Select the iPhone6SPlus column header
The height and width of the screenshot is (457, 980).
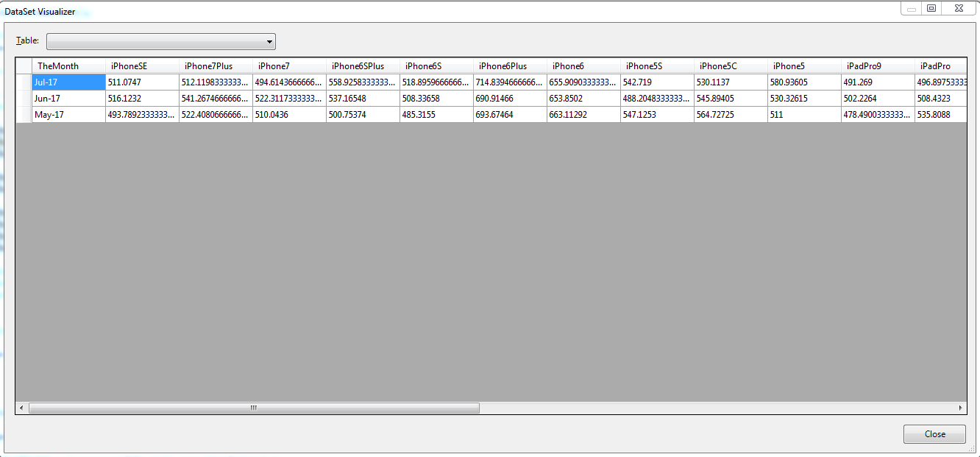[x=363, y=66]
